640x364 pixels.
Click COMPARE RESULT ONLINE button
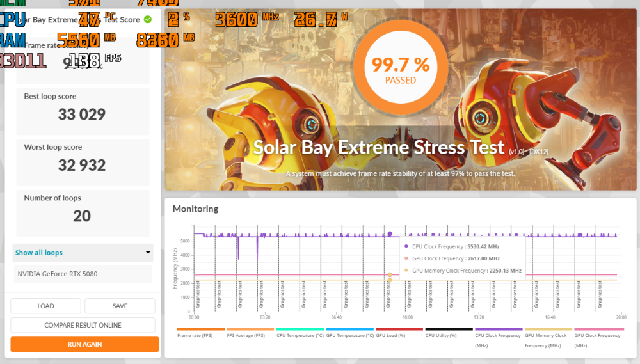click(83, 325)
